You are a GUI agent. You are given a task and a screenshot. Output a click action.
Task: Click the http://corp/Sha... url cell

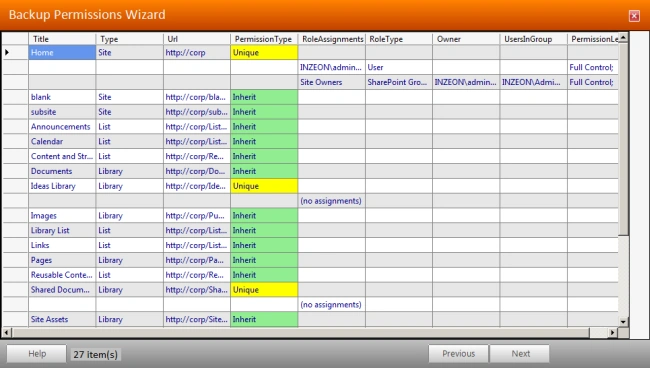point(197,290)
